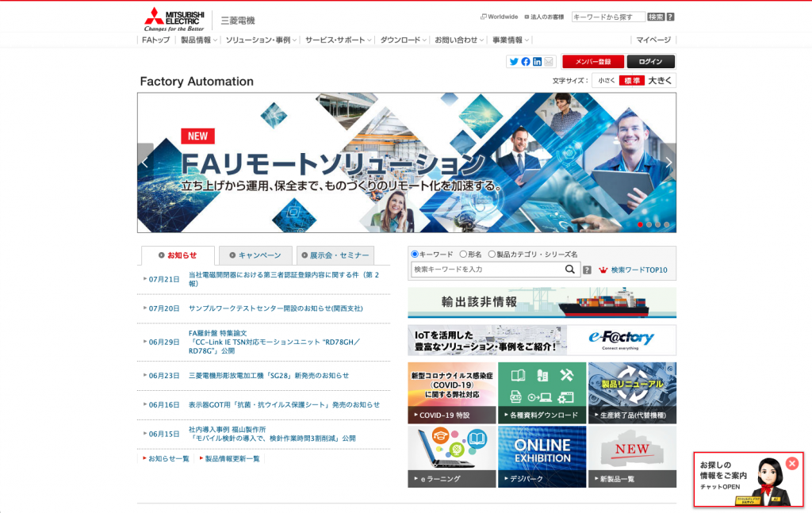Image resolution: width=812 pixels, height=513 pixels.
Task: Open e-F@ctory IoT solutions banner
Action: (542, 340)
